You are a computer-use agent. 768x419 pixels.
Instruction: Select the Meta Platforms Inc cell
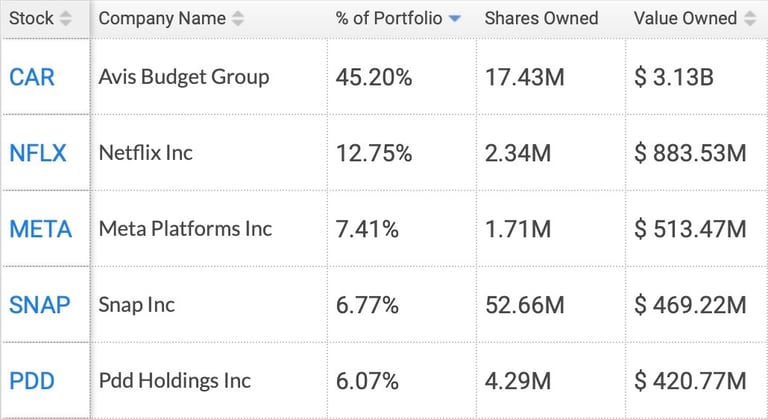[x=185, y=229]
